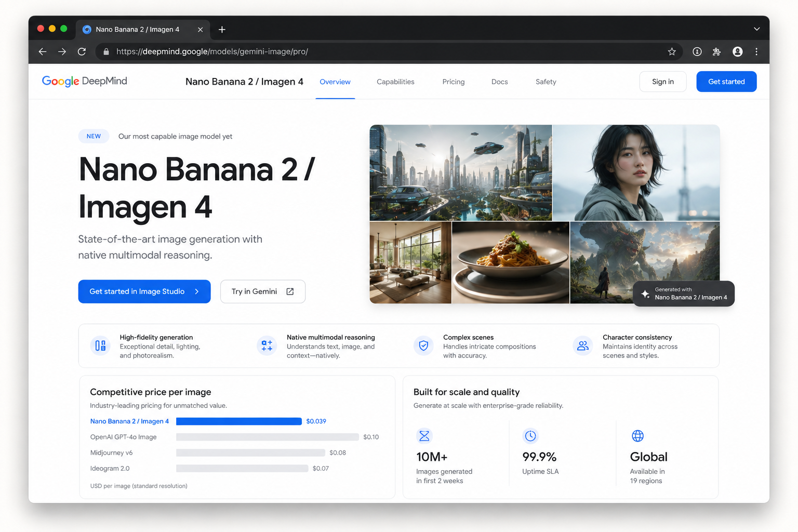Open the browser three-dot menu
This screenshot has width=798, height=532.
click(x=756, y=51)
